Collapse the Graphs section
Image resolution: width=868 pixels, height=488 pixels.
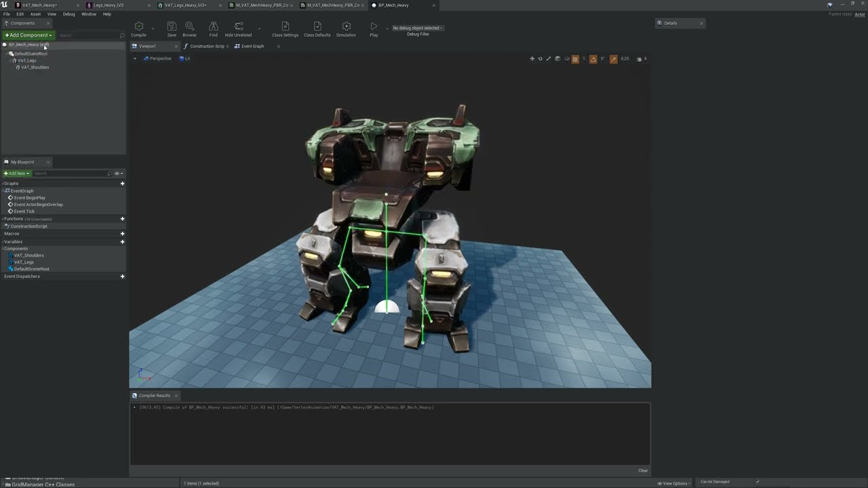click(3, 184)
